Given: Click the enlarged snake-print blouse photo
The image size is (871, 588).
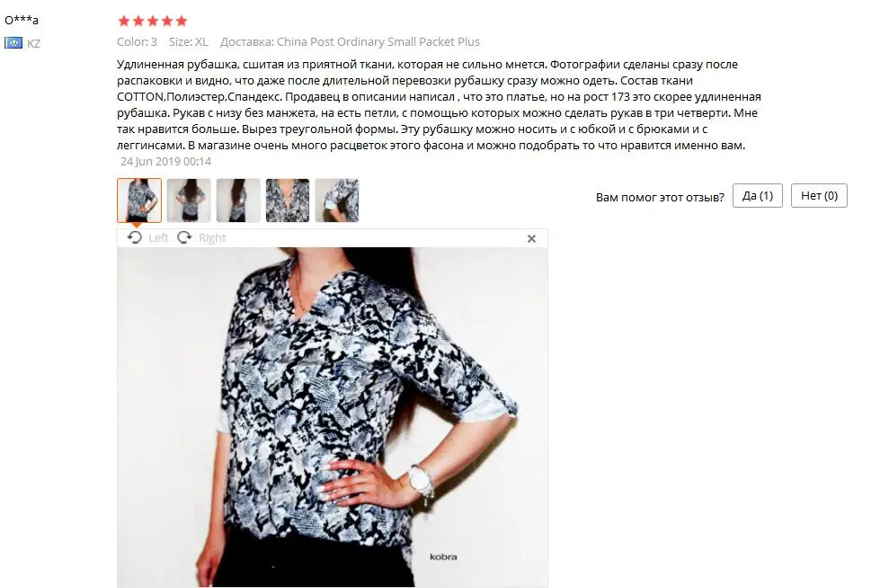Looking at the screenshot, I should 333,417.
